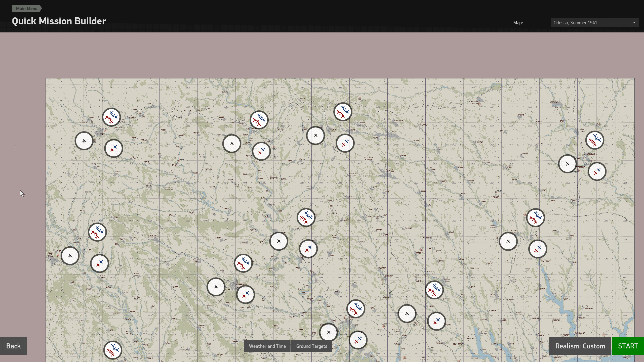This screenshot has height=362, width=644.
Task: Open the Map selection dropdown
Action: [595, 22]
